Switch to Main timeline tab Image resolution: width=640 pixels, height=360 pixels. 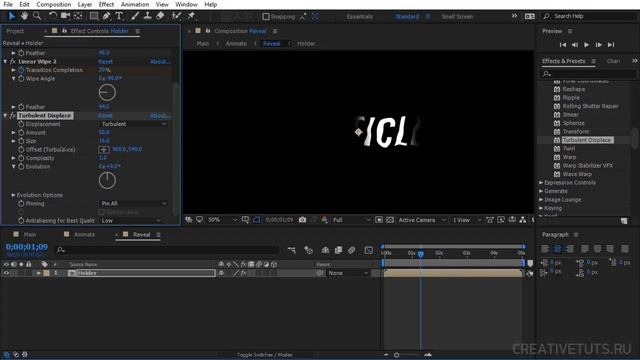(x=29, y=235)
